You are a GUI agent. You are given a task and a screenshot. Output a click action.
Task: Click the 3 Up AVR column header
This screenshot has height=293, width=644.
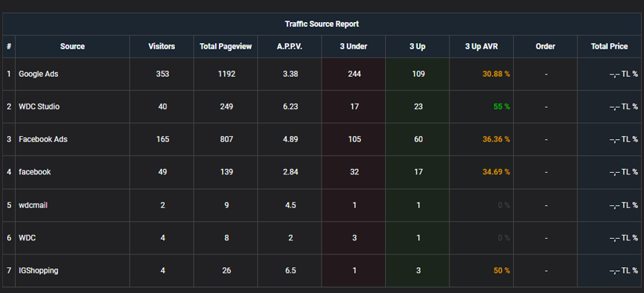[482, 46]
